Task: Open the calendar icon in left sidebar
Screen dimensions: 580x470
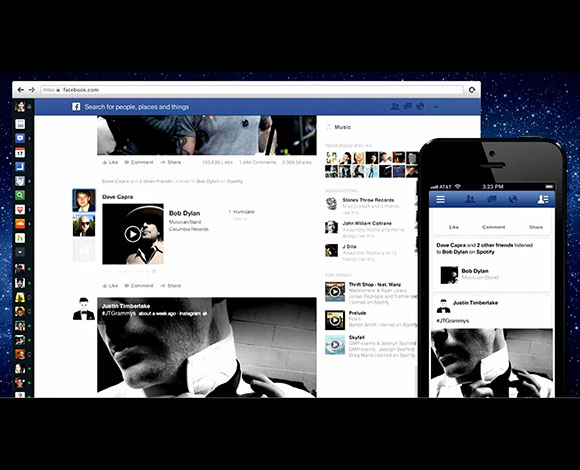Action: 20,152
